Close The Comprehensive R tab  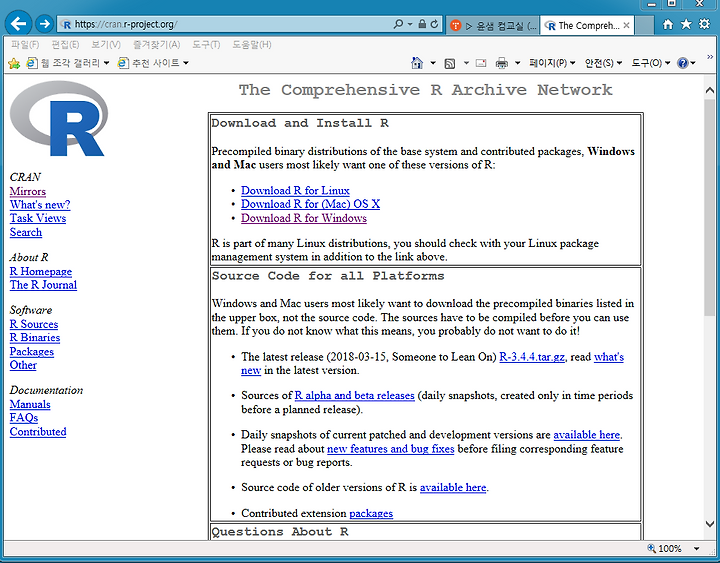click(626, 26)
